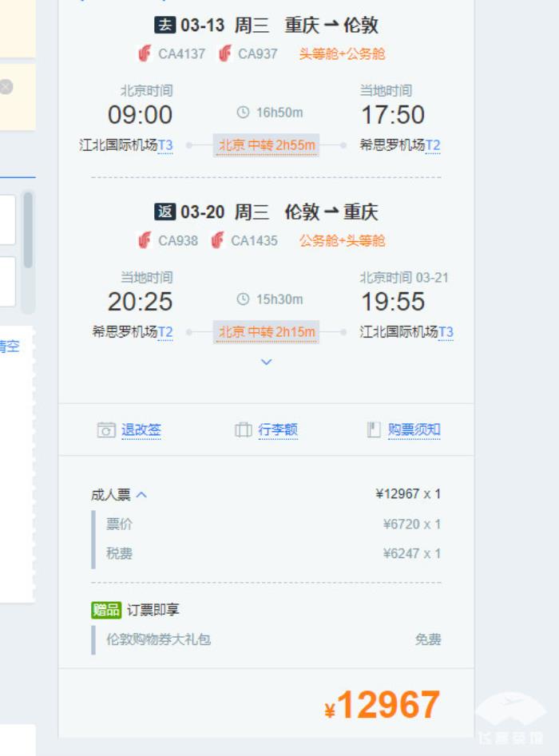
Task: Show transfer details for 北京 中转 2h55m
Action: point(267,145)
